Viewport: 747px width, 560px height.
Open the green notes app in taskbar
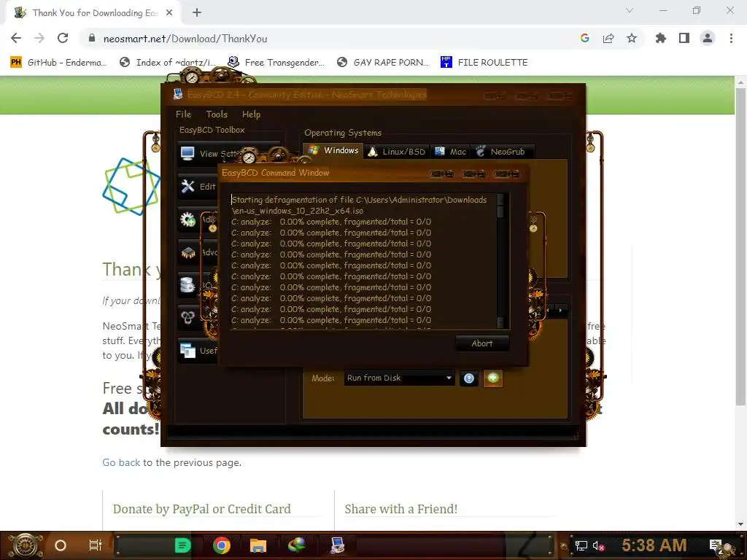[x=183, y=545]
